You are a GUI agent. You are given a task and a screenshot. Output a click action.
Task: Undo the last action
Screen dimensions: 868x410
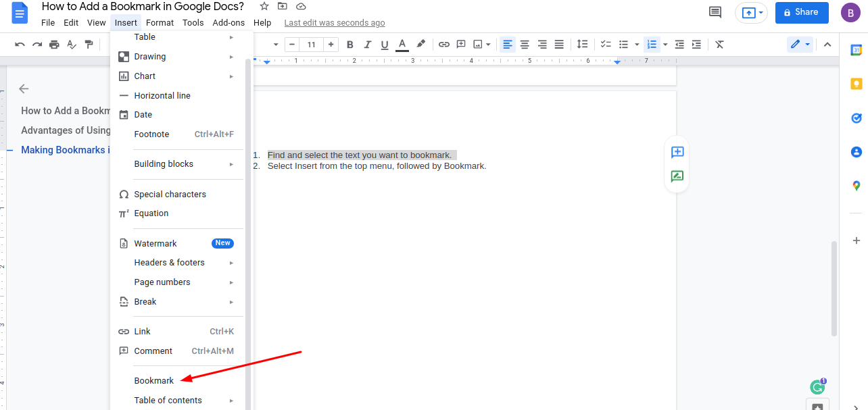[20, 45]
